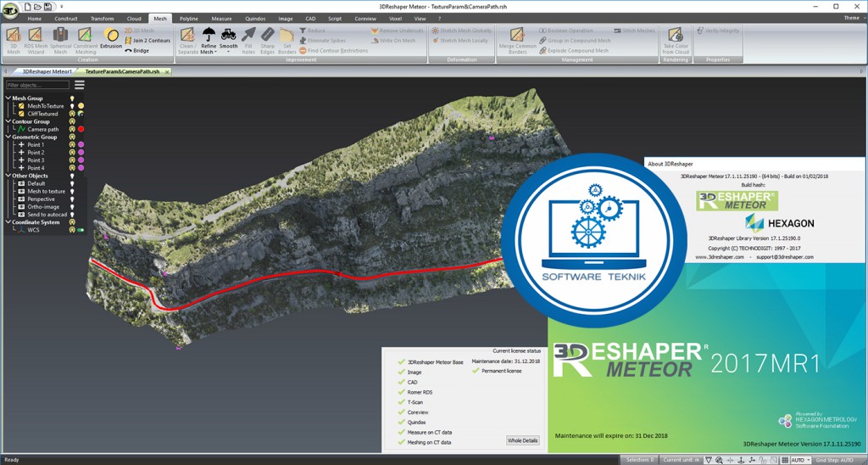
Task: Click Write On Mesh
Action: 393,41
